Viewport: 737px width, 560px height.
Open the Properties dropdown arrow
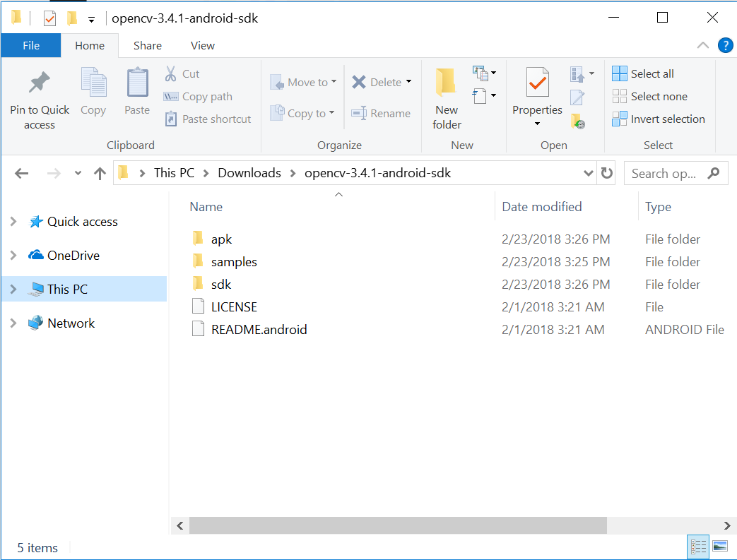[x=537, y=124]
